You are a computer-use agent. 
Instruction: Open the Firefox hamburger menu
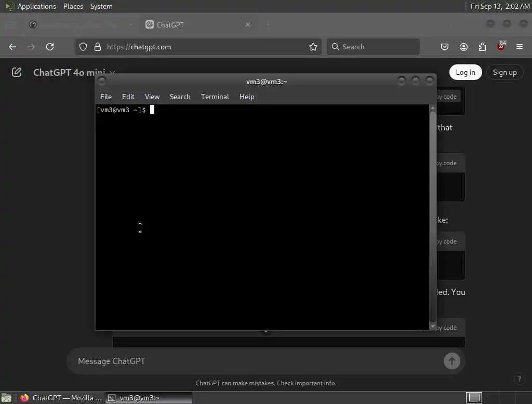coord(520,47)
